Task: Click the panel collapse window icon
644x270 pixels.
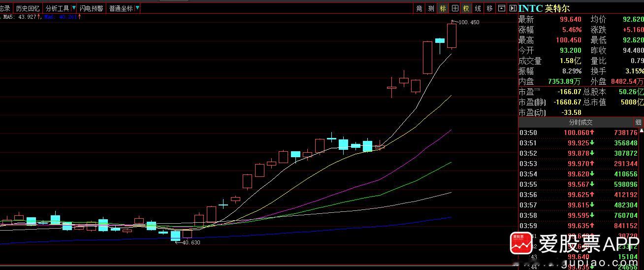Action: 501,8
